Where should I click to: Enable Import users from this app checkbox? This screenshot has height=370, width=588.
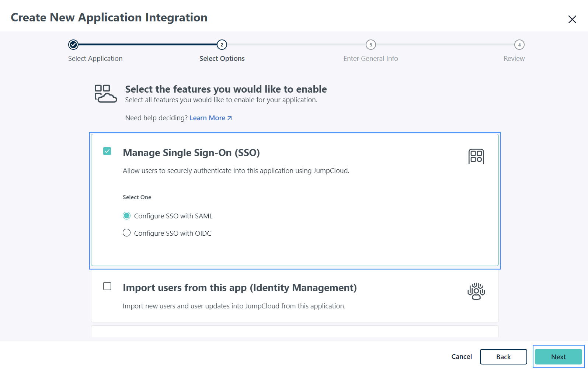(x=107, y=286)
